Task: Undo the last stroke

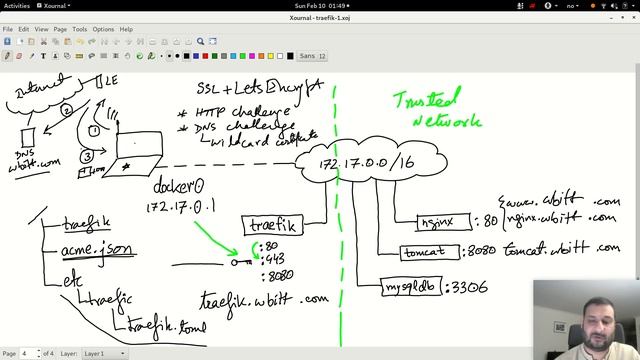Action: click(80, 41)
